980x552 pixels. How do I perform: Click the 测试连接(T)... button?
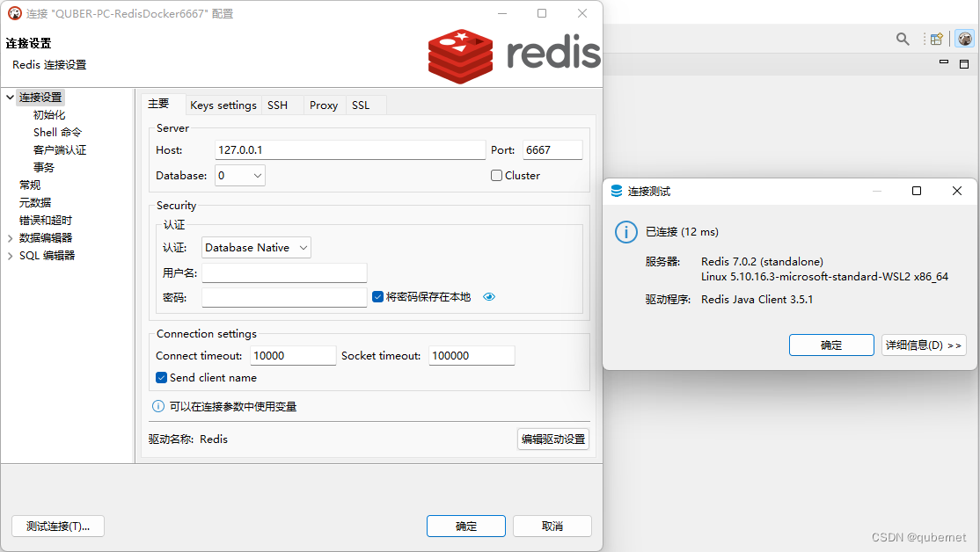(x=58, y=526)
